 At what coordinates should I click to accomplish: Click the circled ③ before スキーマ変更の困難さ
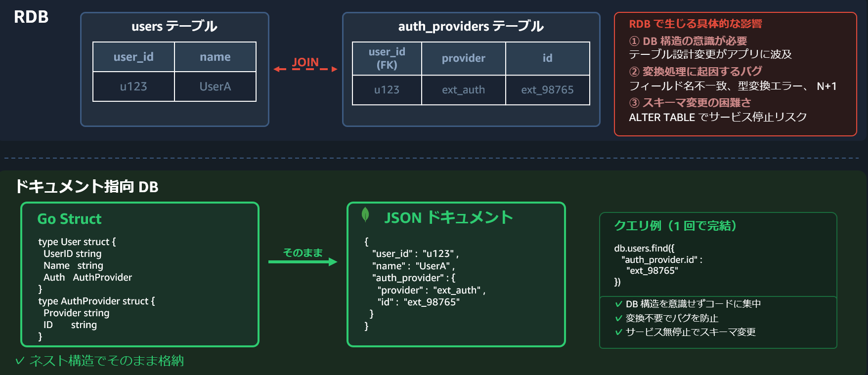(x=634, y=103)
